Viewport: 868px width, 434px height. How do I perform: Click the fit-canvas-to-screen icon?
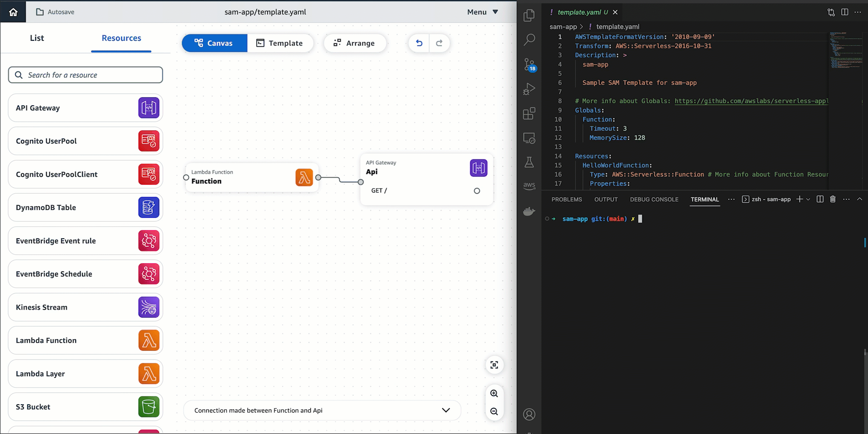tap(494, 365)
